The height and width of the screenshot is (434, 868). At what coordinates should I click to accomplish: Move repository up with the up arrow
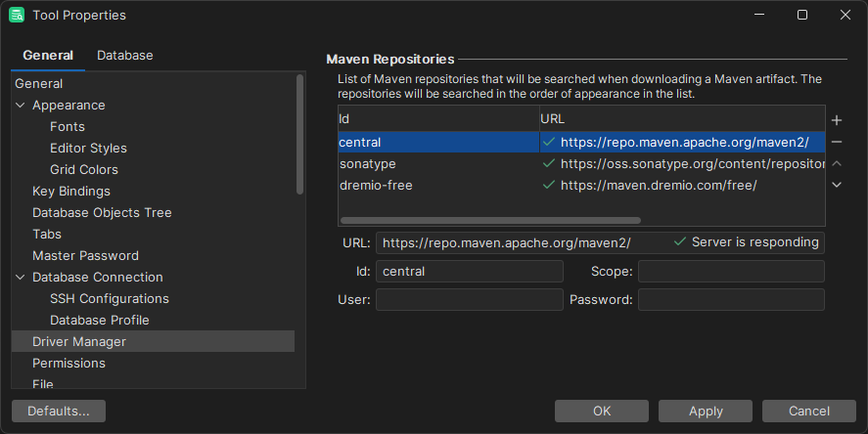837,163
